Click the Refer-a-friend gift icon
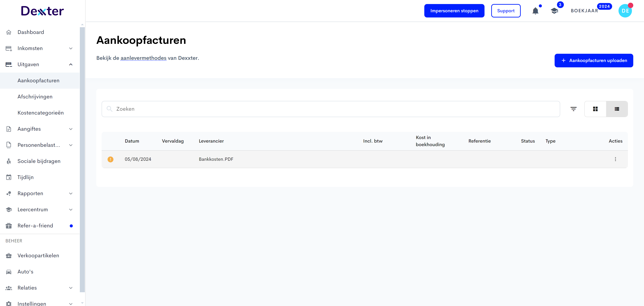 [9, 226]
